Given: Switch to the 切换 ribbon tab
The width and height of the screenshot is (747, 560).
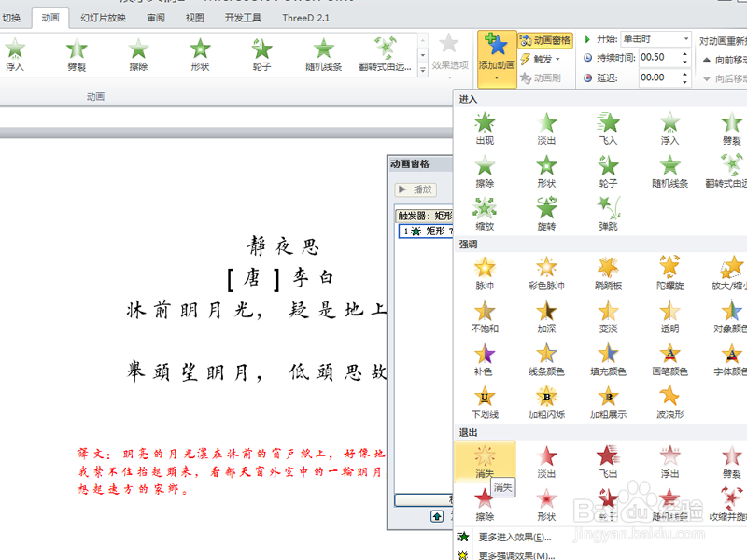Looking at the screenshot, I should click(x=11, y=18).
